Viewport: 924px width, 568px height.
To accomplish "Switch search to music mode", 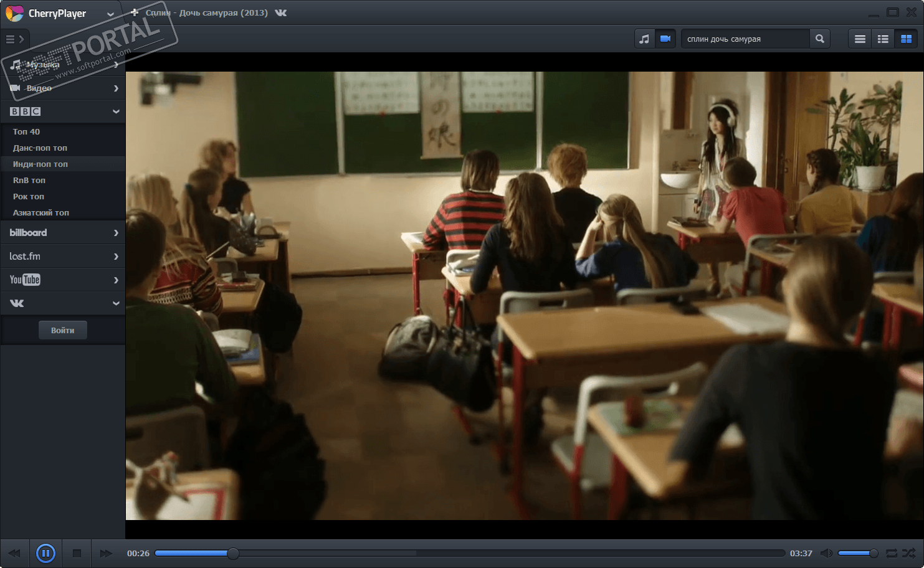I will [x=645, y=39].
